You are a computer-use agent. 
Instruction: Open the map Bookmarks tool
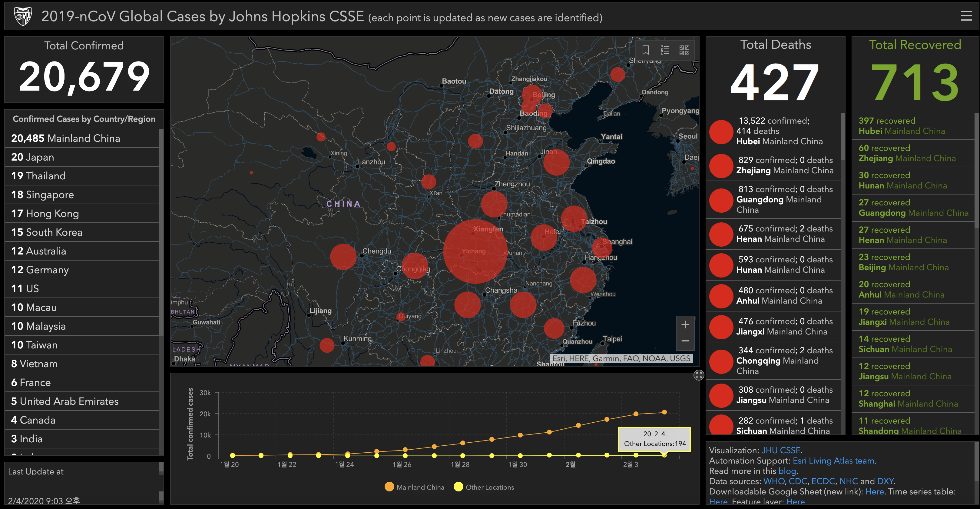click(x=645, y=50)
